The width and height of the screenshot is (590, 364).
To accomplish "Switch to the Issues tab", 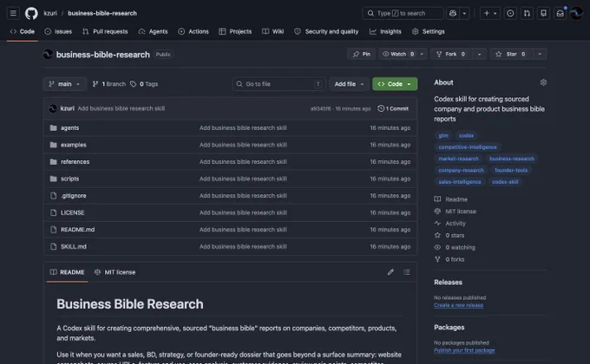I will (58, 31).
